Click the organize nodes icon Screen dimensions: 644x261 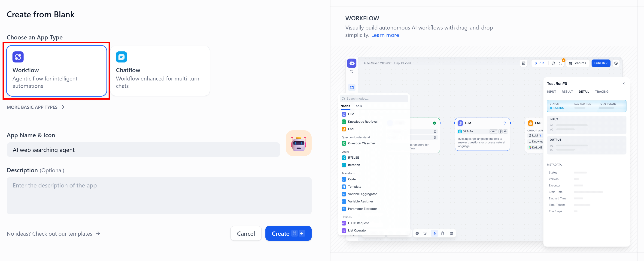coord(452,233)
